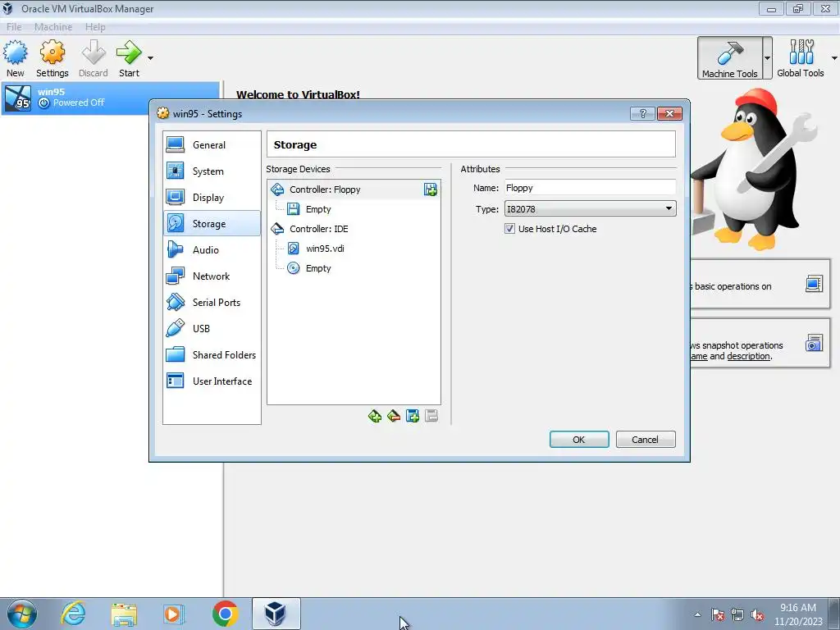Click the Action Center flag tray icon
Viewport: 840px width, 630px height.
[717, 615]
